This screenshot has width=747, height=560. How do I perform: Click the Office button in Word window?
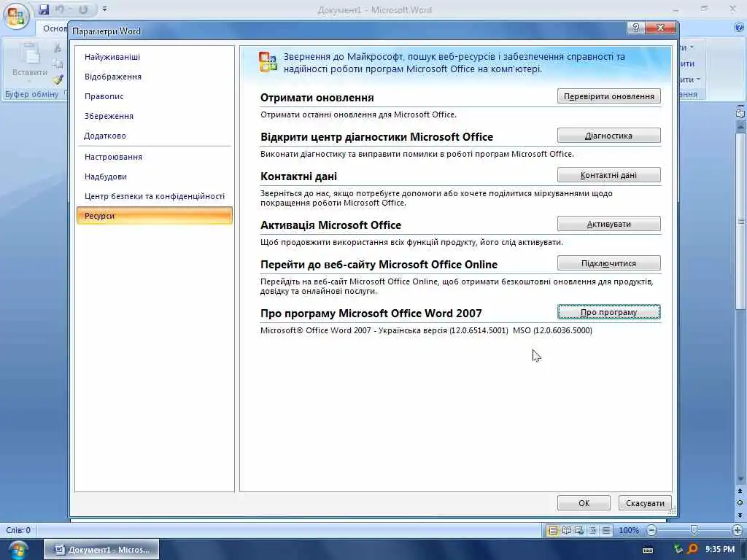(x=16, y=15)
